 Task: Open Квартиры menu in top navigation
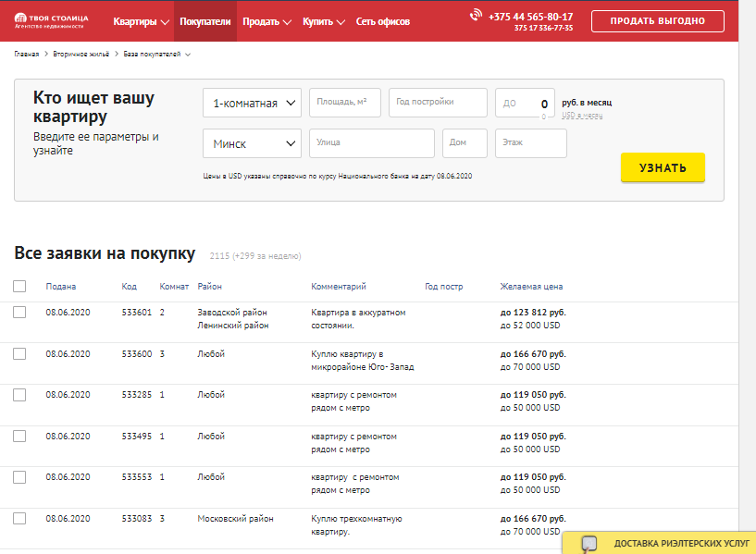click(141, 21)
